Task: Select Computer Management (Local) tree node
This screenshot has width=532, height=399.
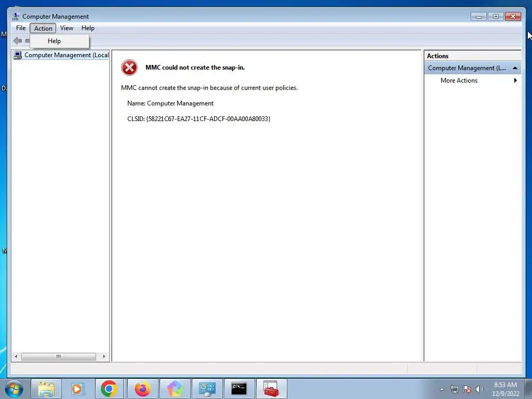Action: pos(61,55)
